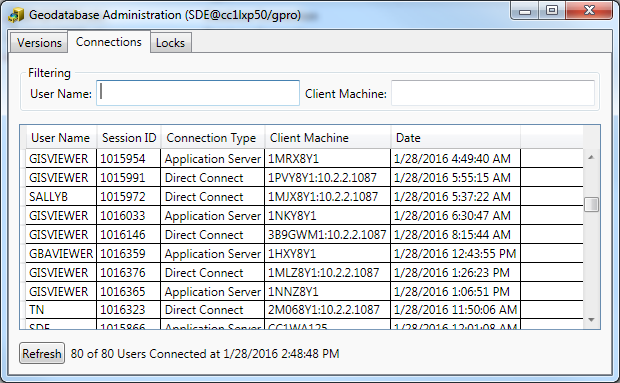Click client machine 1NNZ8Y1 cell
This screenshot has width=620, height=383.
[x=327, y=291]
